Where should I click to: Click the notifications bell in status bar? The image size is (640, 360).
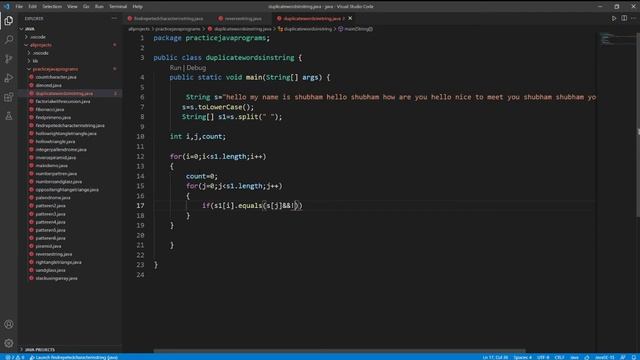click(x=635, y=357)
